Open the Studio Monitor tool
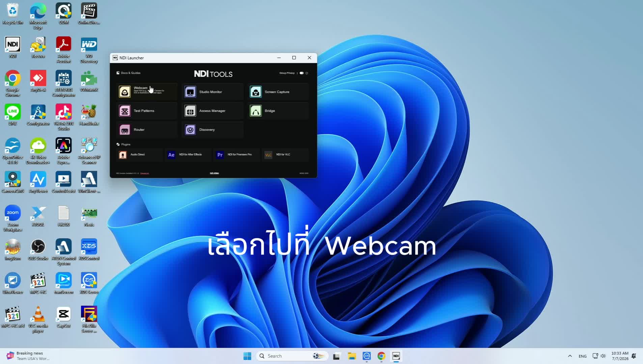Screen dimensions: 643x364 click(x=212, y=92)
